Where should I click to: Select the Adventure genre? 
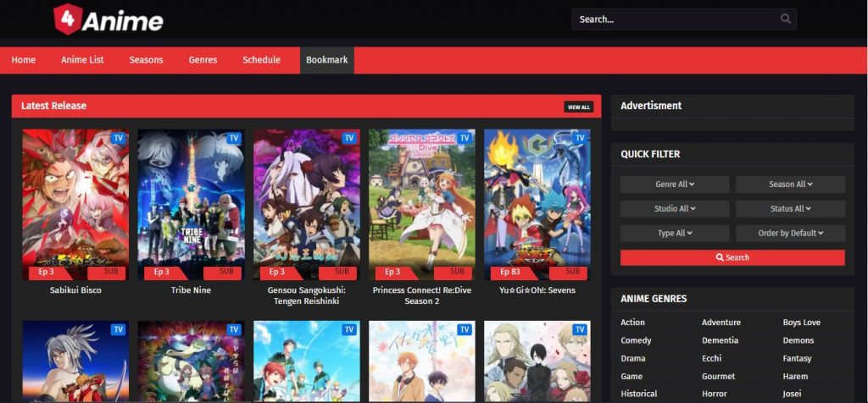[721, 323]
